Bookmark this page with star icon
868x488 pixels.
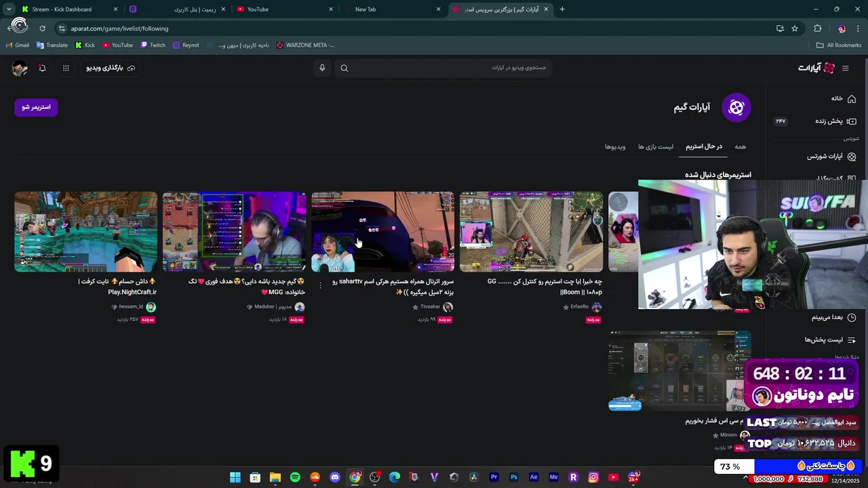(x=795, y=28)
